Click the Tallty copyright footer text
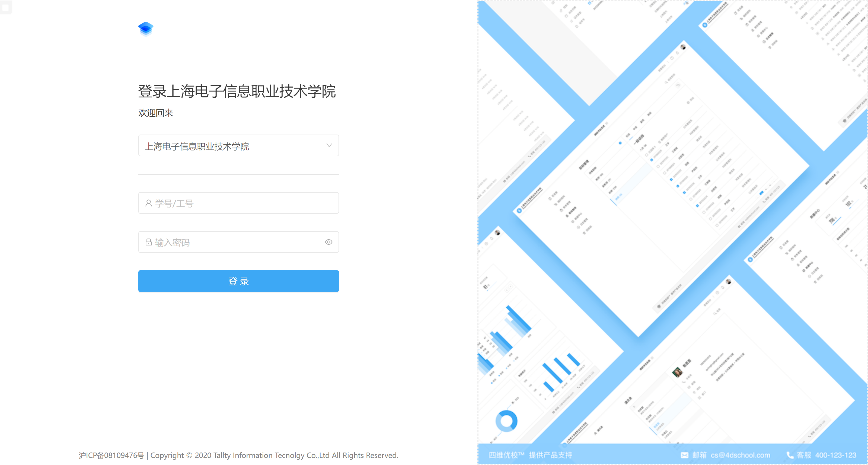 [x=274, y=455]
